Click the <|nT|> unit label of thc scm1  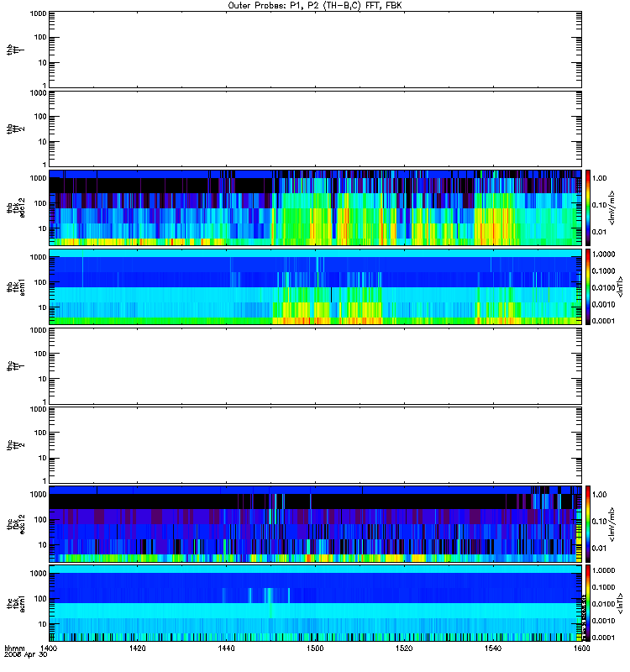pyautogui.click(x=619, y=603)
